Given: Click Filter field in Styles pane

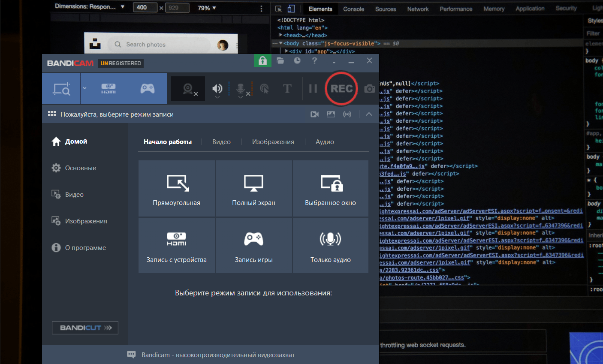Looking at the screenshot, I should [593, 33].
